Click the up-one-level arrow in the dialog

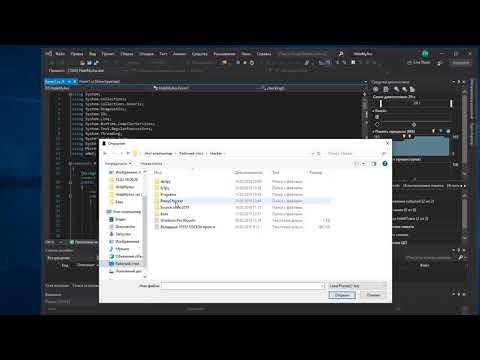coord(128,153)
